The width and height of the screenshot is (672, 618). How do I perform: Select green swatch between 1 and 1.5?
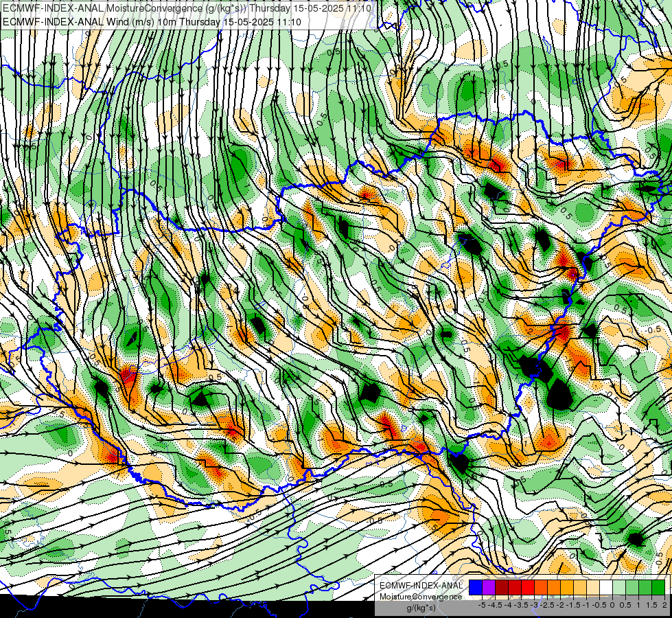pyautogui.click(x=645, y=587)
